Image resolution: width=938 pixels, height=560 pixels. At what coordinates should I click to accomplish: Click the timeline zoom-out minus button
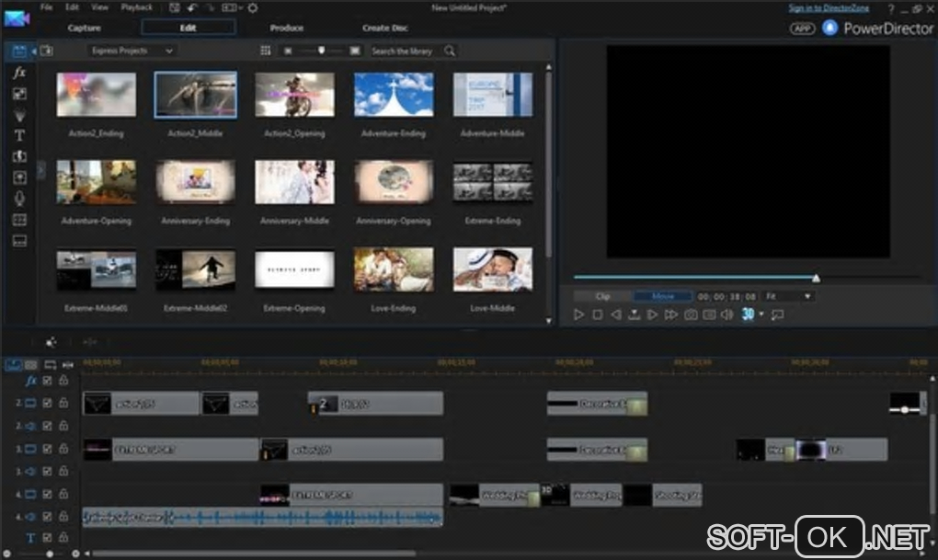[7, 554]
